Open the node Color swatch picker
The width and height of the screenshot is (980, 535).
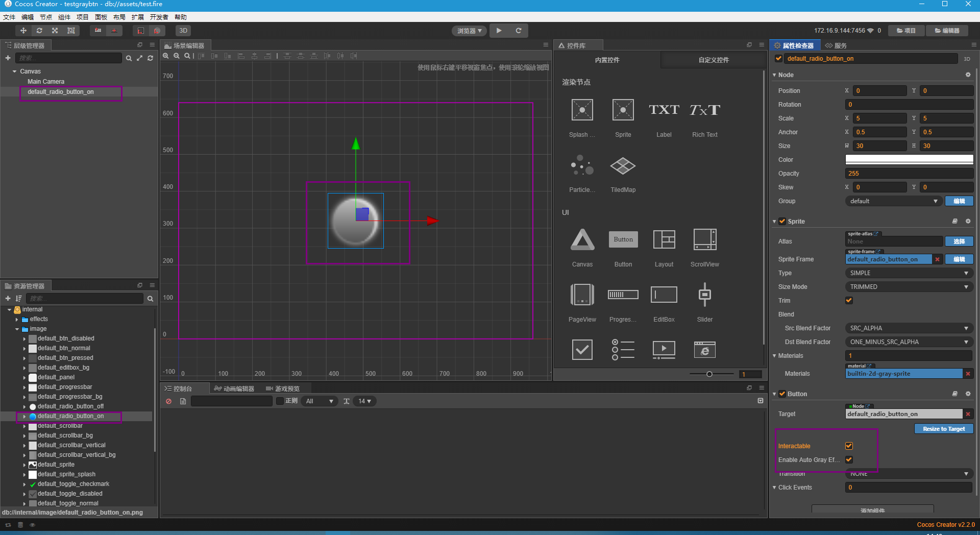pyautogui.click(x=909, y=160)
